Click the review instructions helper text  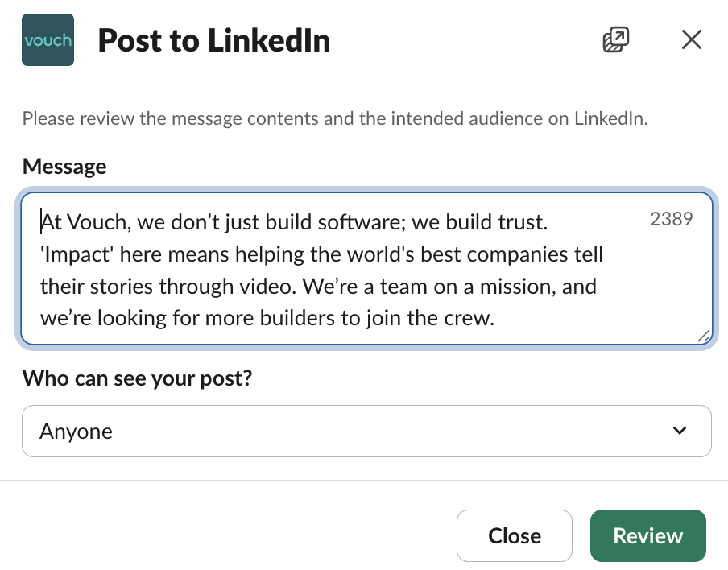tap(335, 119)
